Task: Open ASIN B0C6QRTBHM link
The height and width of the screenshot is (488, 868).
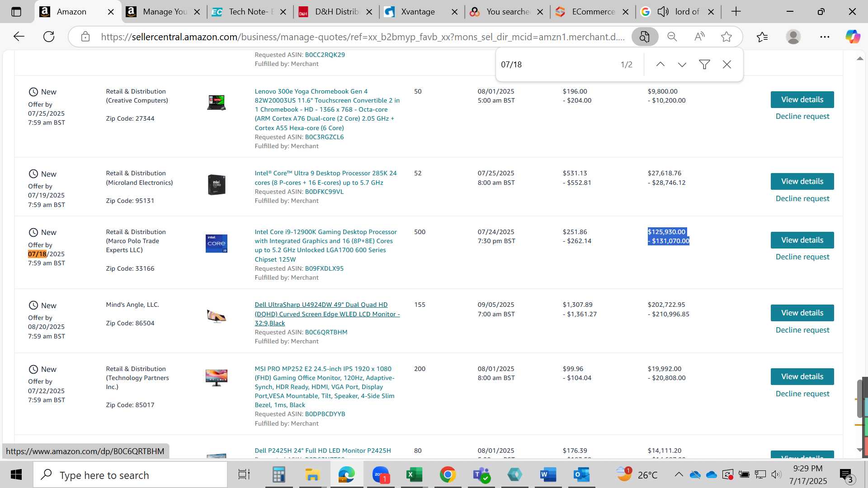Action: [x=326, y=332]
